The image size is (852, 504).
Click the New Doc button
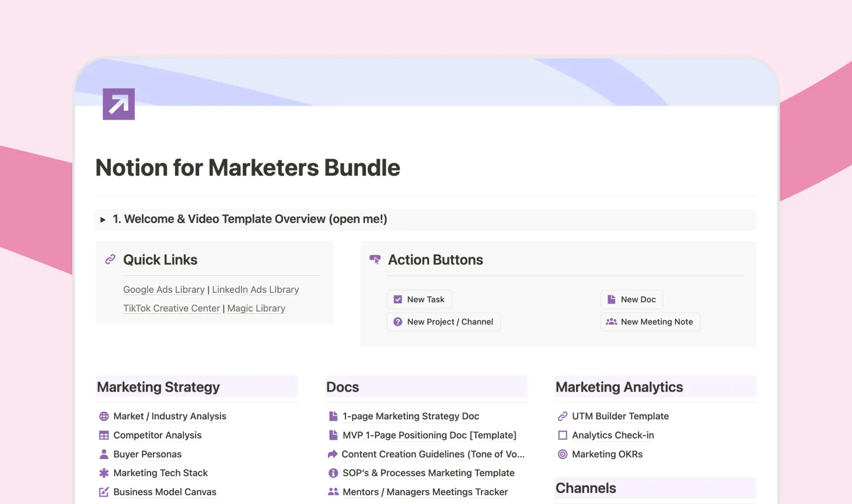click(x=631, y=299)
